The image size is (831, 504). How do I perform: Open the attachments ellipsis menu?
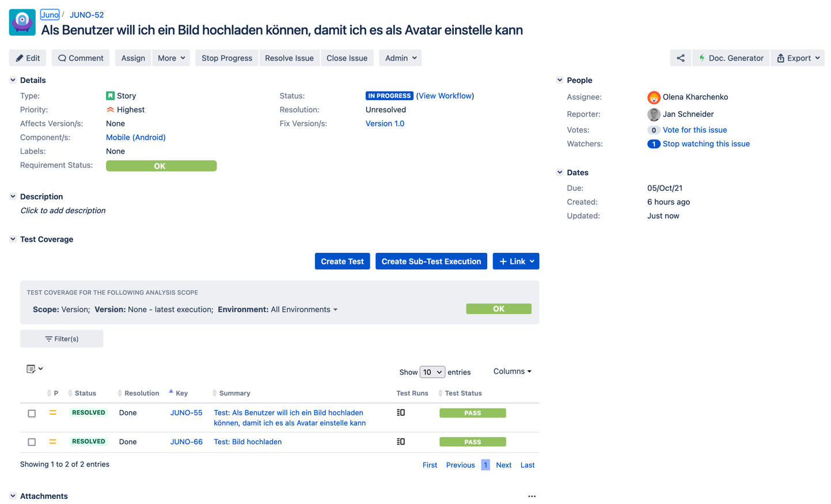click(532, 496)
